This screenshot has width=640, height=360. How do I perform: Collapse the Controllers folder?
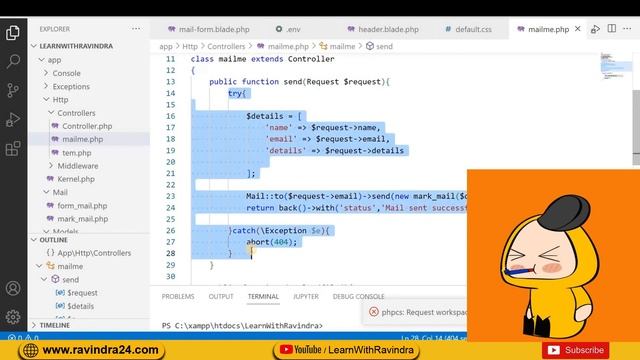tap(76, 113)
